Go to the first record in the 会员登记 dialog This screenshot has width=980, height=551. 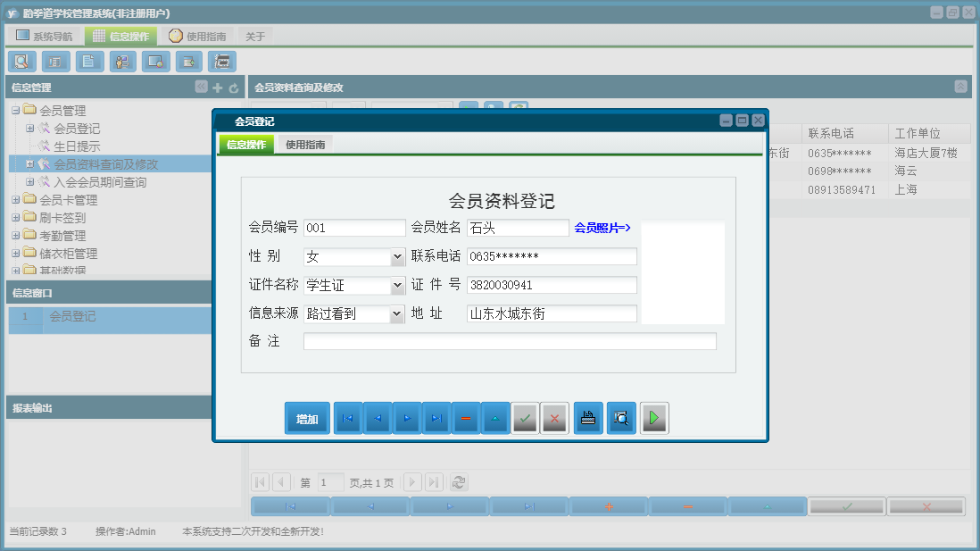pos(347,418)
